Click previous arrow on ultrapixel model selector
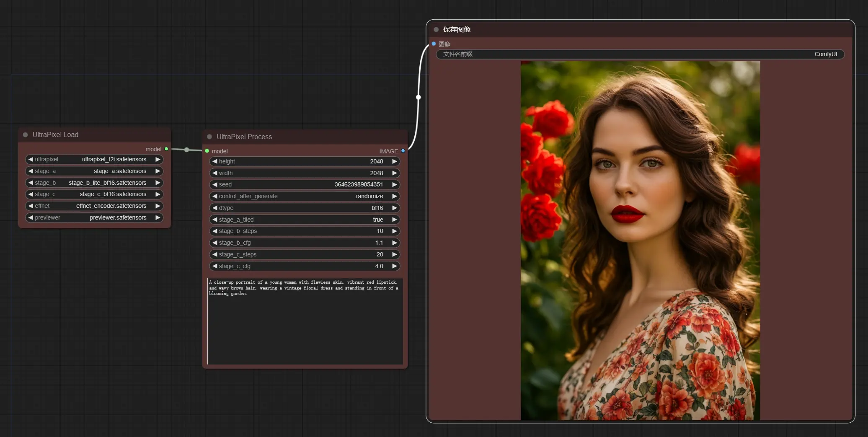The height and width of the screenshot is (437, 868). [x=30, y=159]
